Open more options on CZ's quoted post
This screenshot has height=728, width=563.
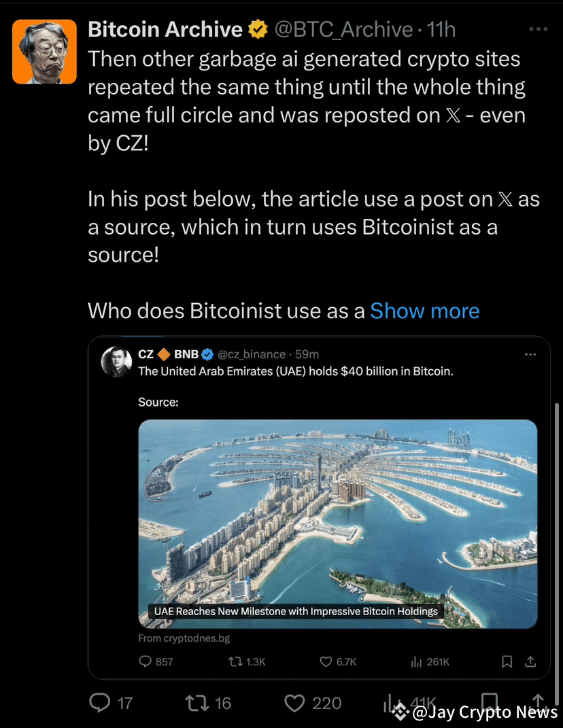point(530,354)
